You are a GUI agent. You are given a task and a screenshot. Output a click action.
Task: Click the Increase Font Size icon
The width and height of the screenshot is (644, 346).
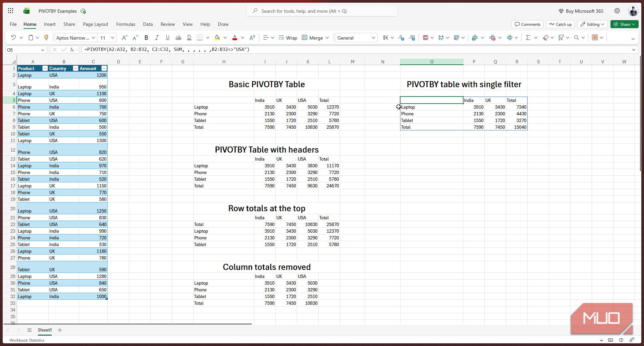click(124, 38)
